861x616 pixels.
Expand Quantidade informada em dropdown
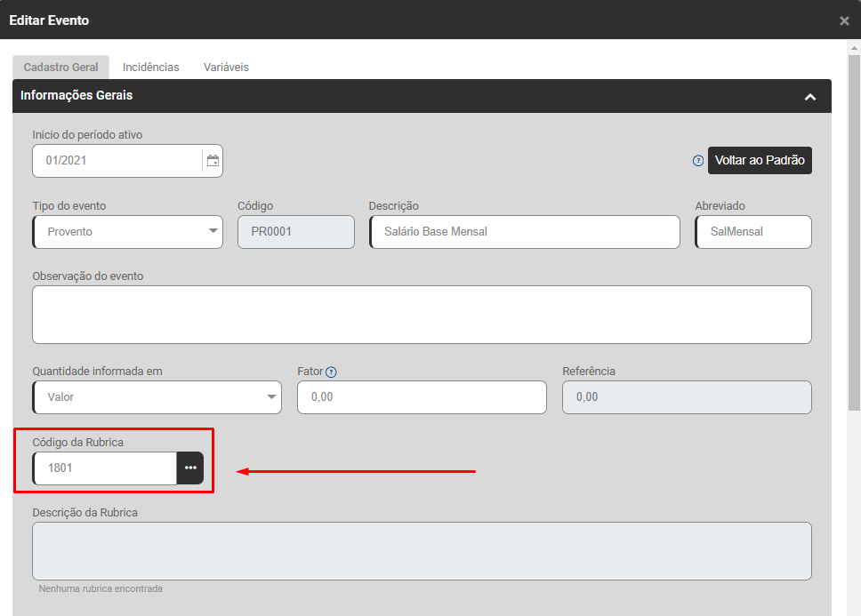157,397
